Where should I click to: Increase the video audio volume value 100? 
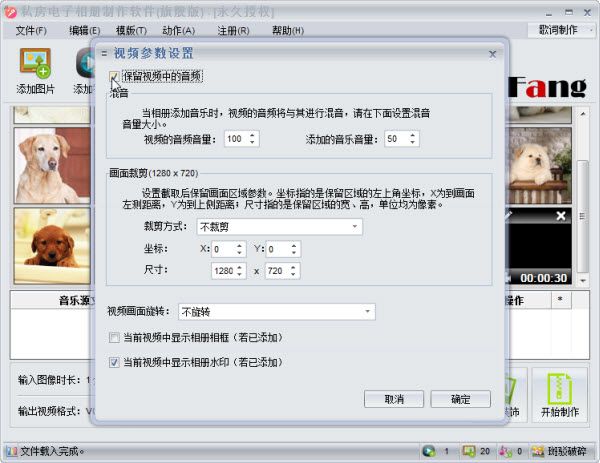coord(252,135)
